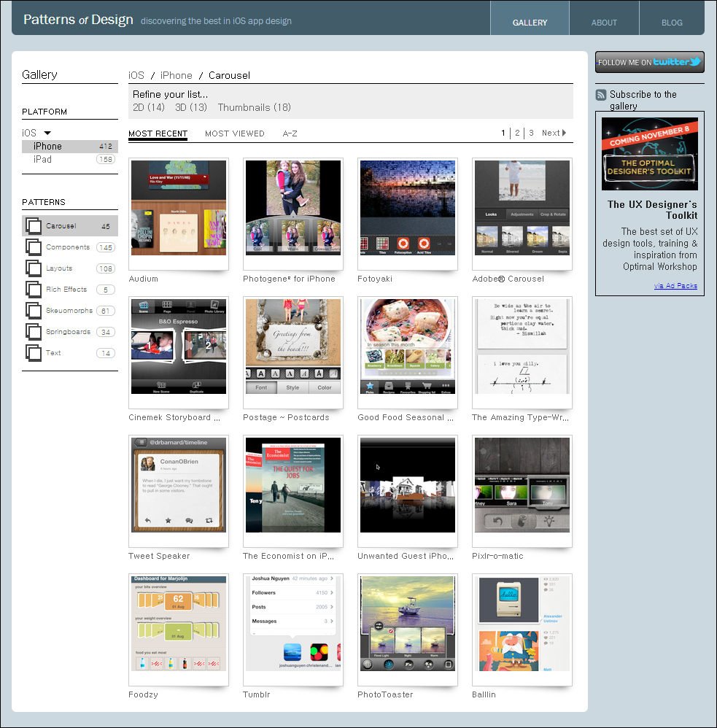Refine list to 3D (13)

[191, 107]
